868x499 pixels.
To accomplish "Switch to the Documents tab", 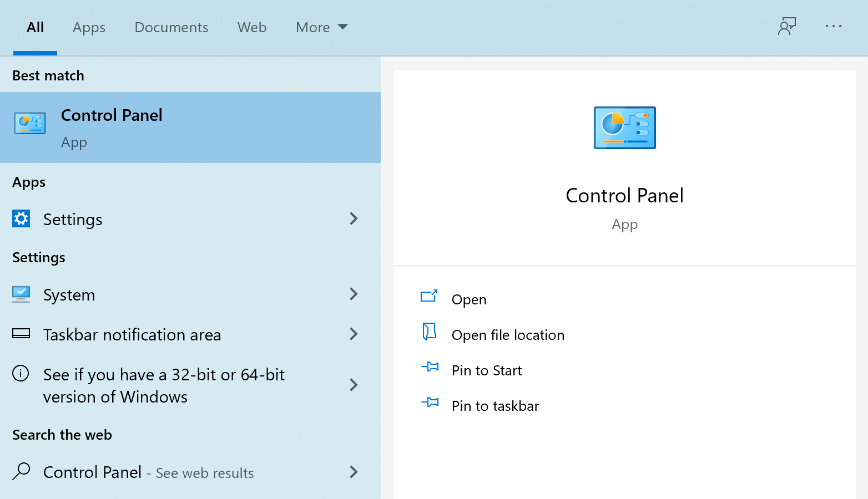I will click(171, 27).
